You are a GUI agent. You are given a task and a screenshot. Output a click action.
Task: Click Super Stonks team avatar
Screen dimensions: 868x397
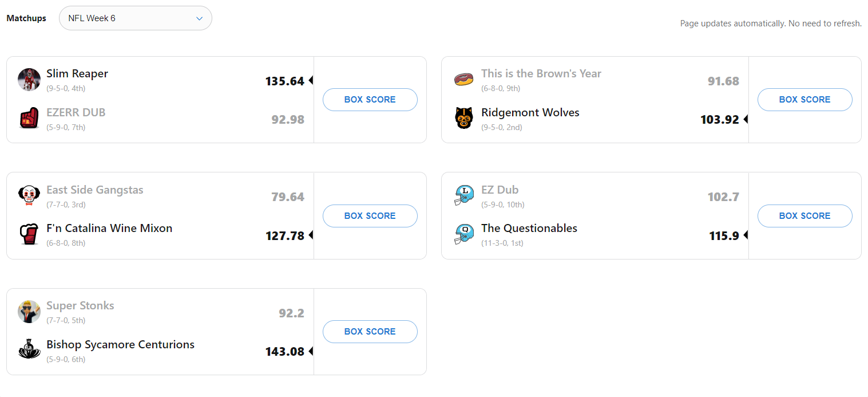pos(29,312)
